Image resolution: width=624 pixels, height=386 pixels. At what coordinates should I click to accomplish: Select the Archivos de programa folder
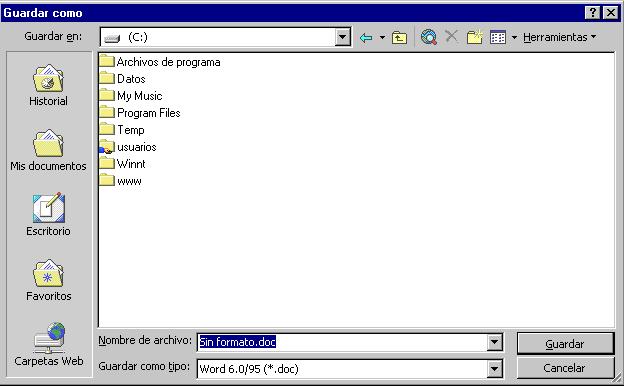160,62
